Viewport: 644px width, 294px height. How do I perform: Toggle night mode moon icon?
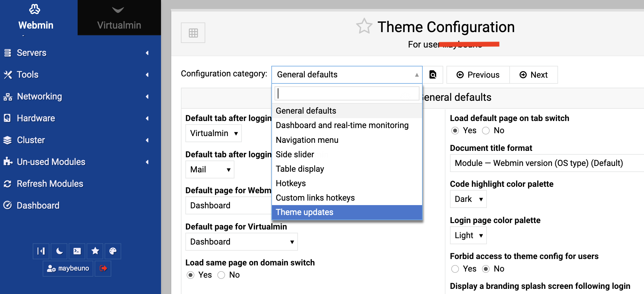59,251
